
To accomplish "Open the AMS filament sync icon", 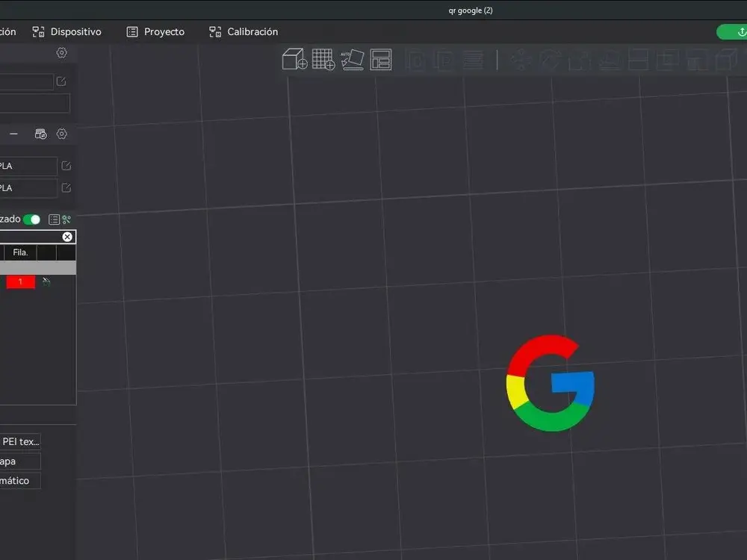I will click(41, 134).
